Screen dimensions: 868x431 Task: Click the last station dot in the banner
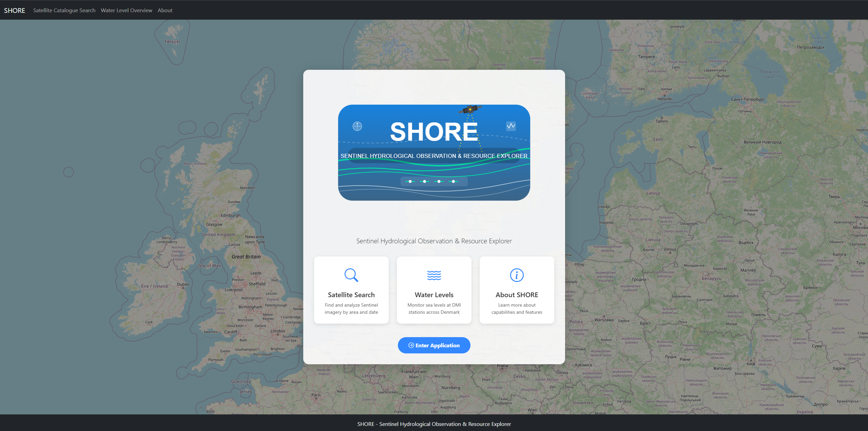pos(453,182)
